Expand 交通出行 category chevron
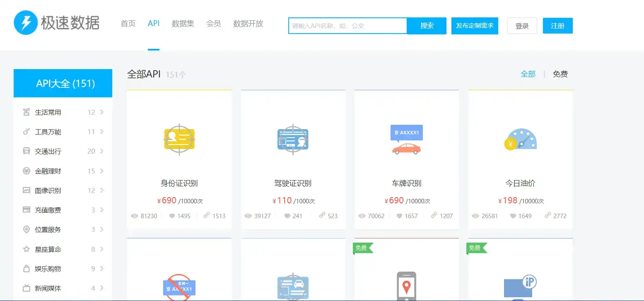Image resolution: width=644 pixels, height=301 pixels. pos(102,151)
